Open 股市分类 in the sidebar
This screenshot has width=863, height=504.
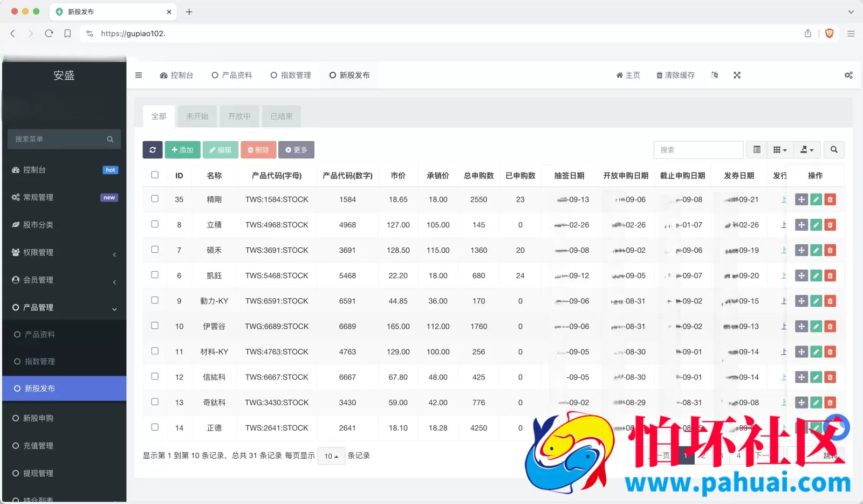64,225
